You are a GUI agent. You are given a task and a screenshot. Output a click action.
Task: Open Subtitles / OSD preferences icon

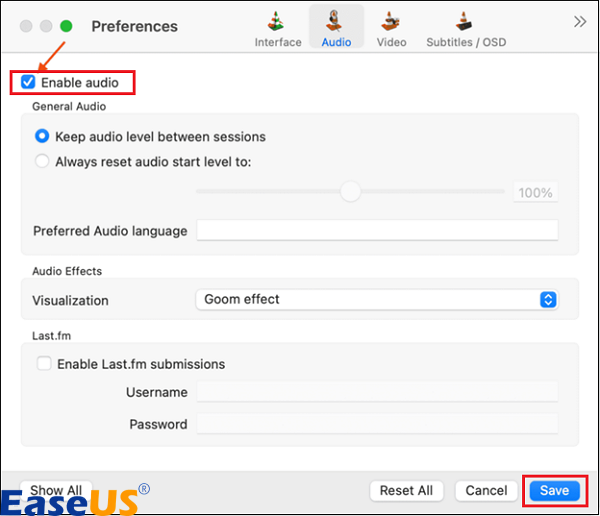[x=463, y=21]
